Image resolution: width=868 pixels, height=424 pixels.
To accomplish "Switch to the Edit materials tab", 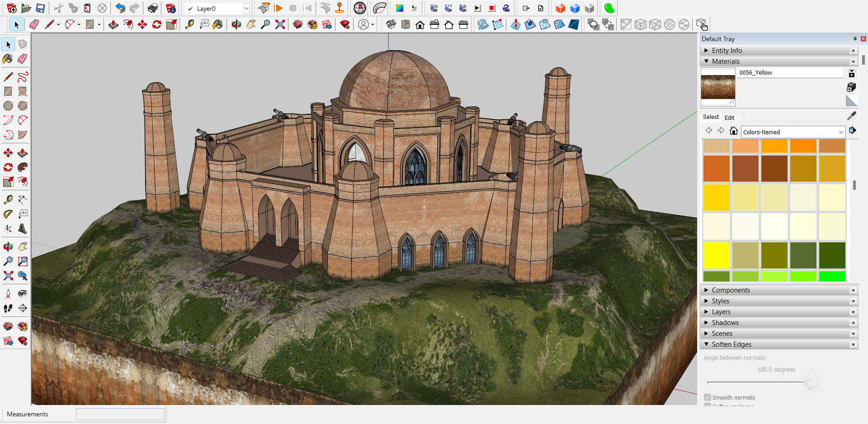I will [729, 118].
